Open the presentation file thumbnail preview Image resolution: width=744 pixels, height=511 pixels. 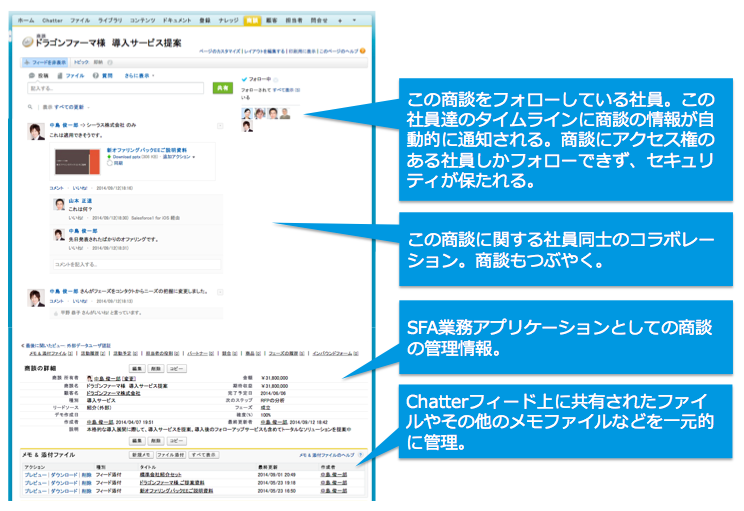(x=77, y=162)
